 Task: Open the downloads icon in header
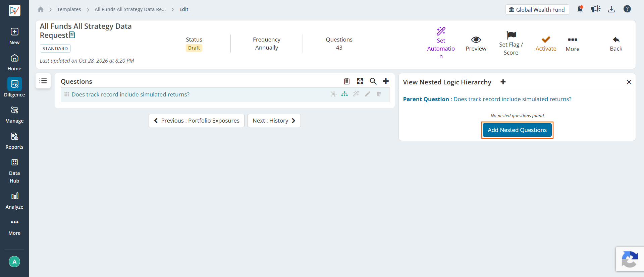(611, 9)
